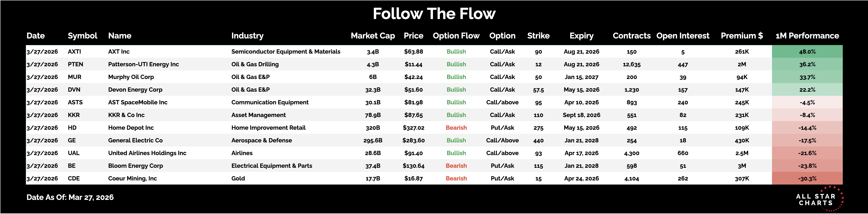This screenshot has width=868, height=214.
Task: Click the green 48.0% performance cell
Action: point(807,52)
